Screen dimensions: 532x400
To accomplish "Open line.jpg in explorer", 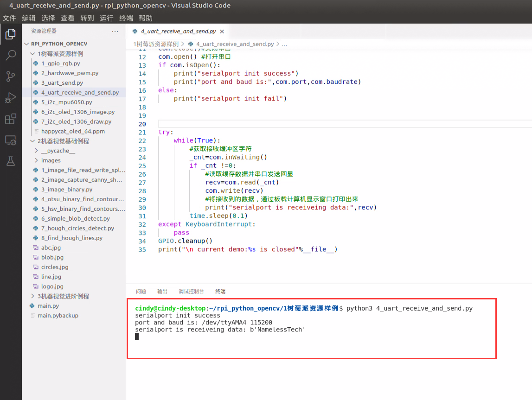I will pyautogui.click(x=51, y=277).
